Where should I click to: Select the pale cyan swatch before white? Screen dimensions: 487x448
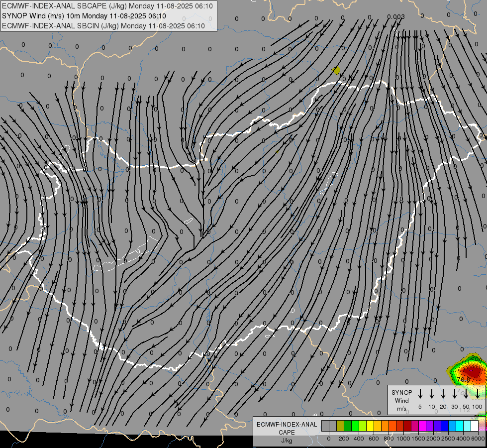(x=468, y=426)
